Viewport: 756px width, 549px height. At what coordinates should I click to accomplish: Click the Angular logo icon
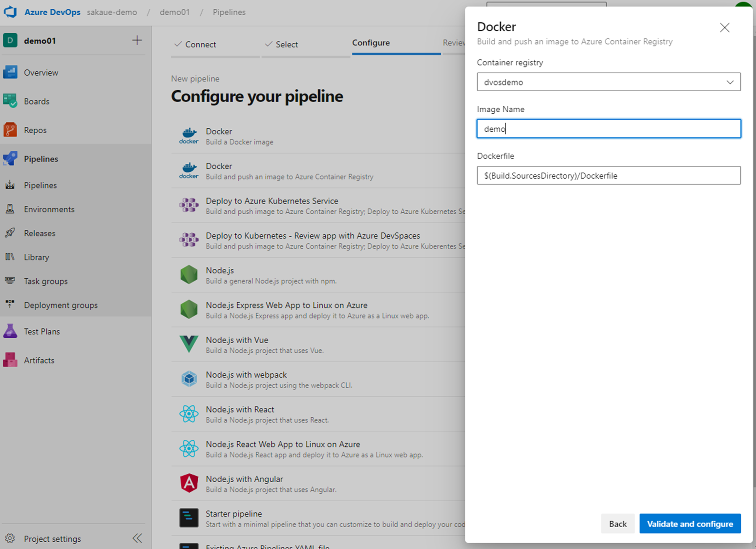point(189,483)
